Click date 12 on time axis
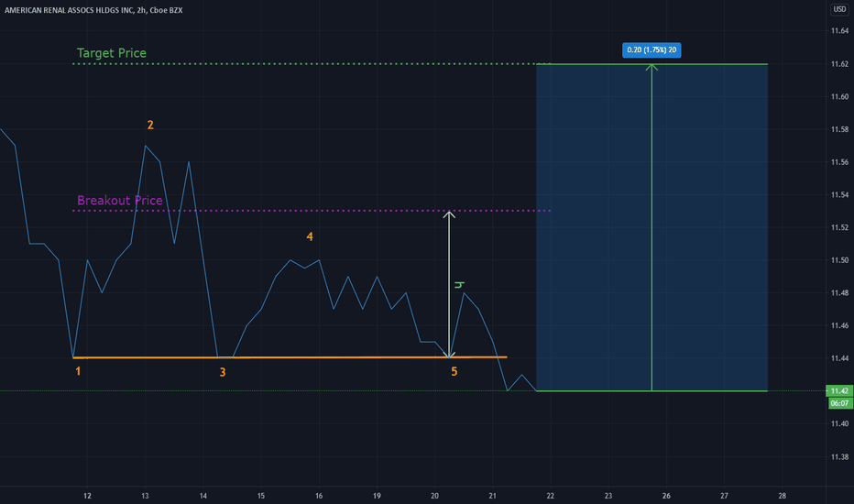Image resolution: width=854 pixels, height=504 pixels. coord(87,496)
